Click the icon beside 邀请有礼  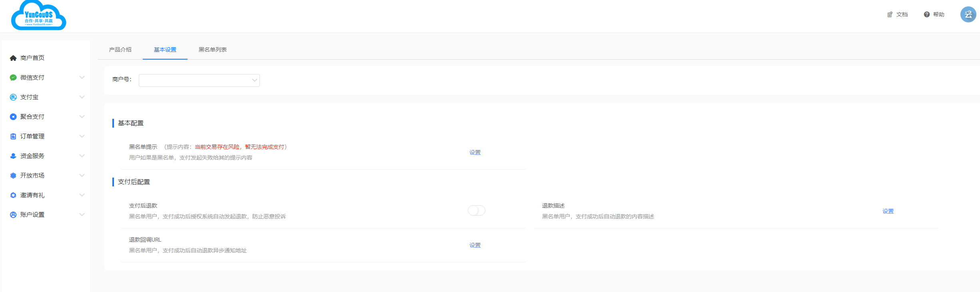point(13,195)
